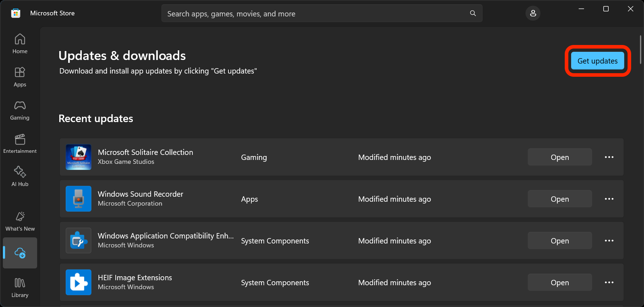
Task: Click the Windows Application Compatibility app icon
Action: tap(79, 241)
